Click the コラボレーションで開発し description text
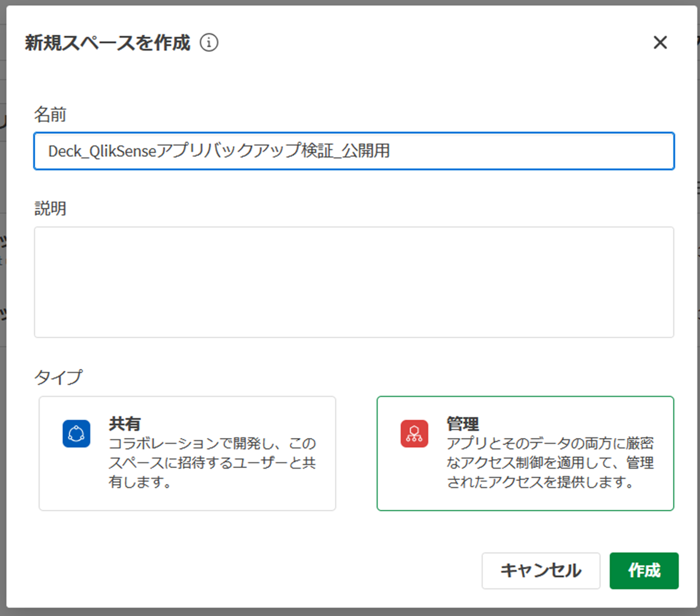 pos(212,463)
